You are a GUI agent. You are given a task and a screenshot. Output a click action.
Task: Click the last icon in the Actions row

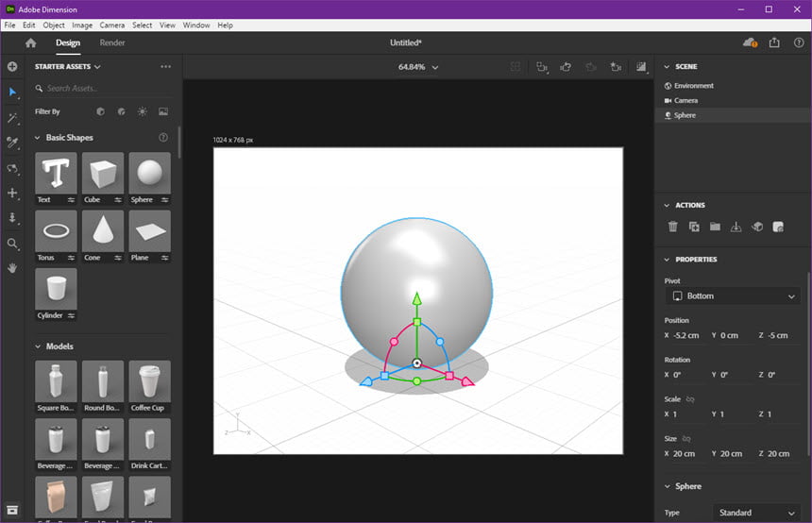pyautogui.click(x=778, y=227)
